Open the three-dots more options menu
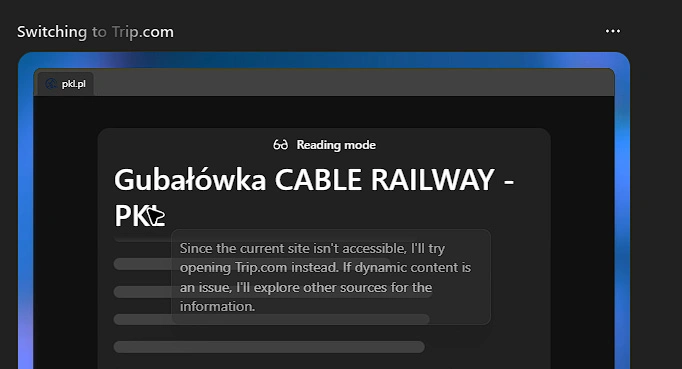The image size is (682, 369). [x=613, y=31]
